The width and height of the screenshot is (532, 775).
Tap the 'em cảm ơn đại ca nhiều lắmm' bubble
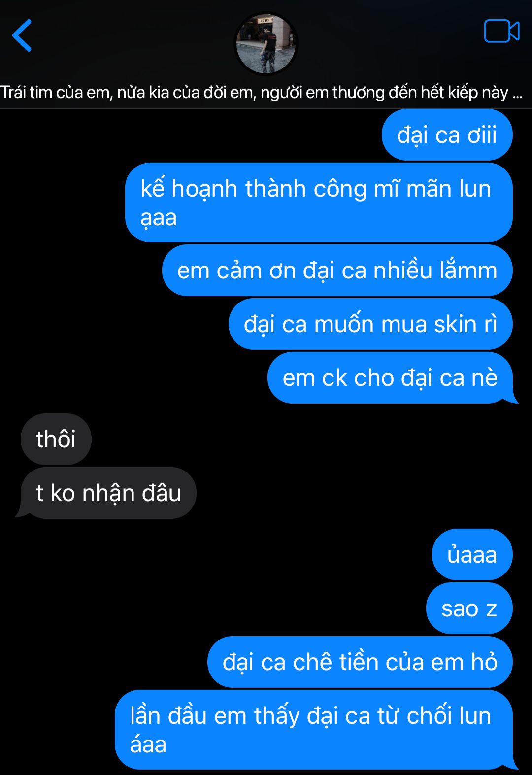[x=337, y=270]
